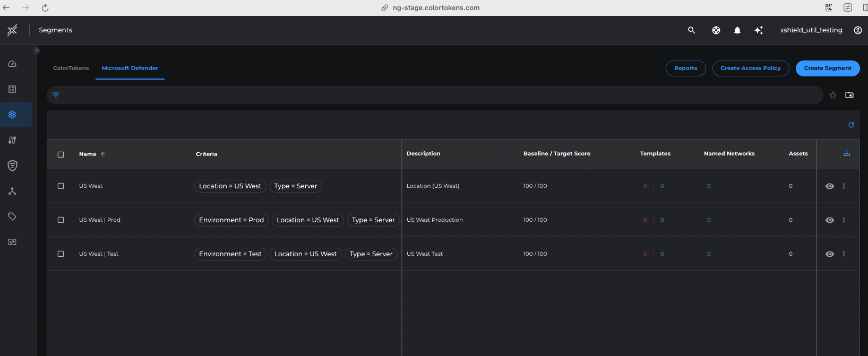The width and height of the screenshot is (868, 356).
Task: Open the tags icon in sidebar
Action: 12,216
